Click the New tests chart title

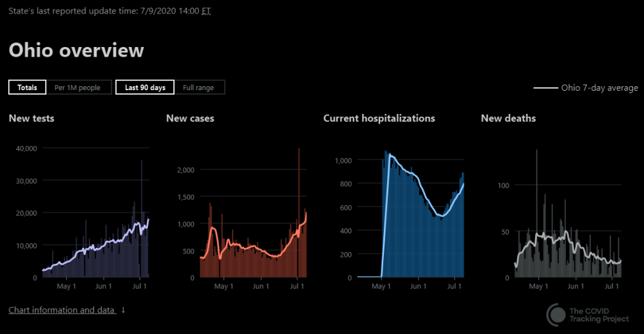tap(32, 118)
